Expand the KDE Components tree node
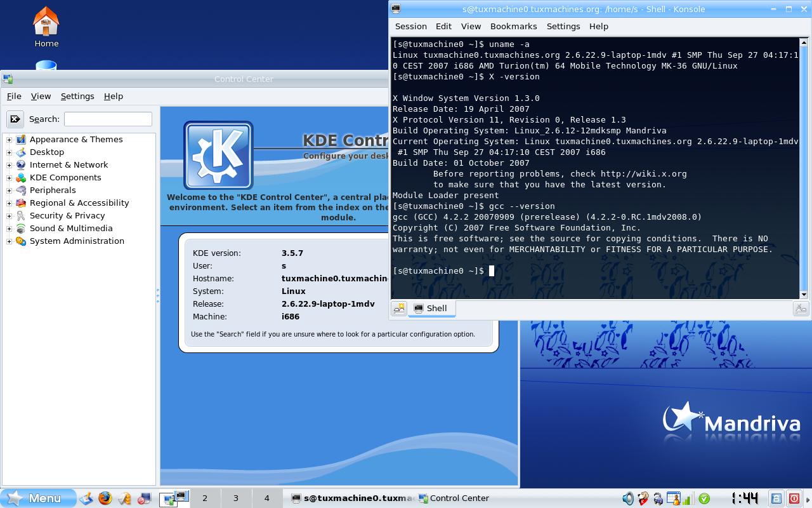This screenshot has width=812, height=508. pyautogui.click(x=10, y=178)
